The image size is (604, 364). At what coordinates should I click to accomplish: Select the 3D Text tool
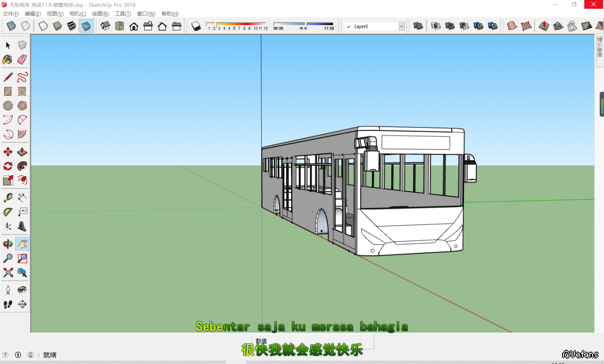pos(22,226)
